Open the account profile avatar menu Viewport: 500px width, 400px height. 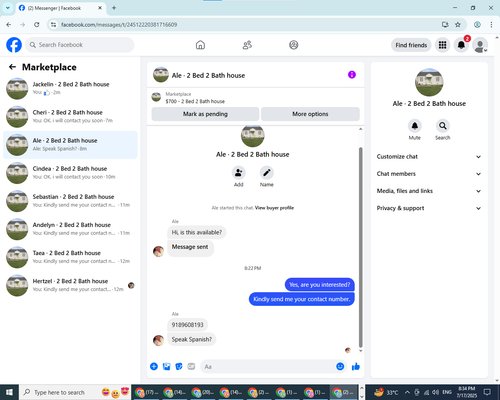click(480, 45)
